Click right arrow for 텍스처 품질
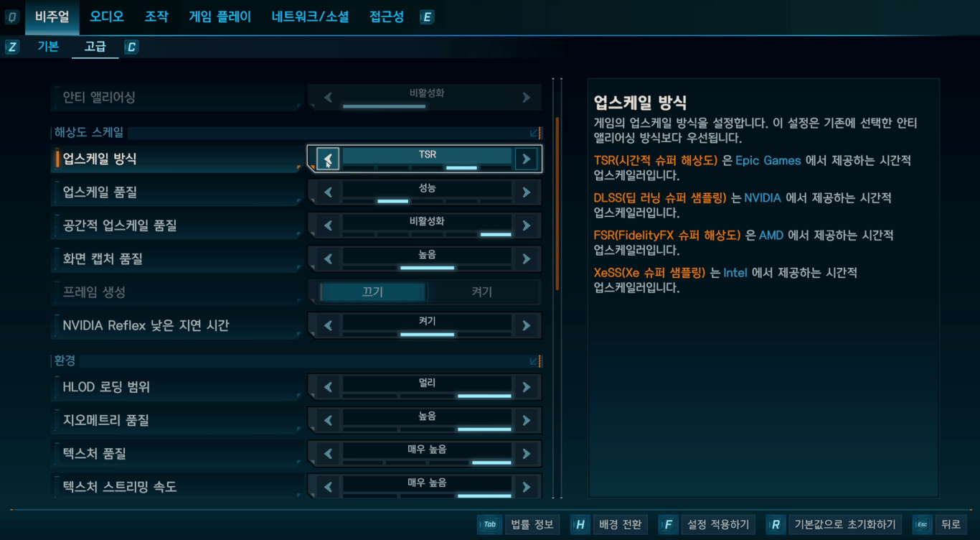980x540 pixels. click(527, 454)
